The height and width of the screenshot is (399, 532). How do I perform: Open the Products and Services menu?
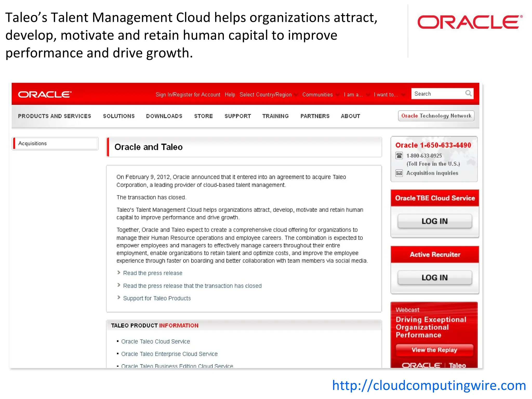coord(55,116)
